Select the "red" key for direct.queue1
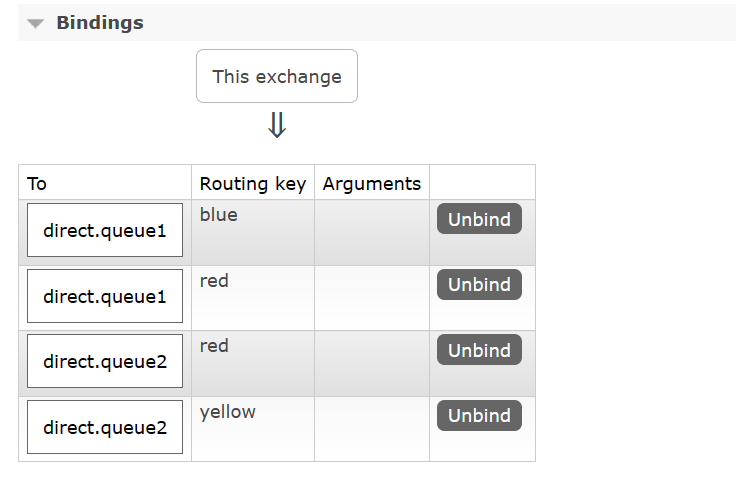 point(214,281)
